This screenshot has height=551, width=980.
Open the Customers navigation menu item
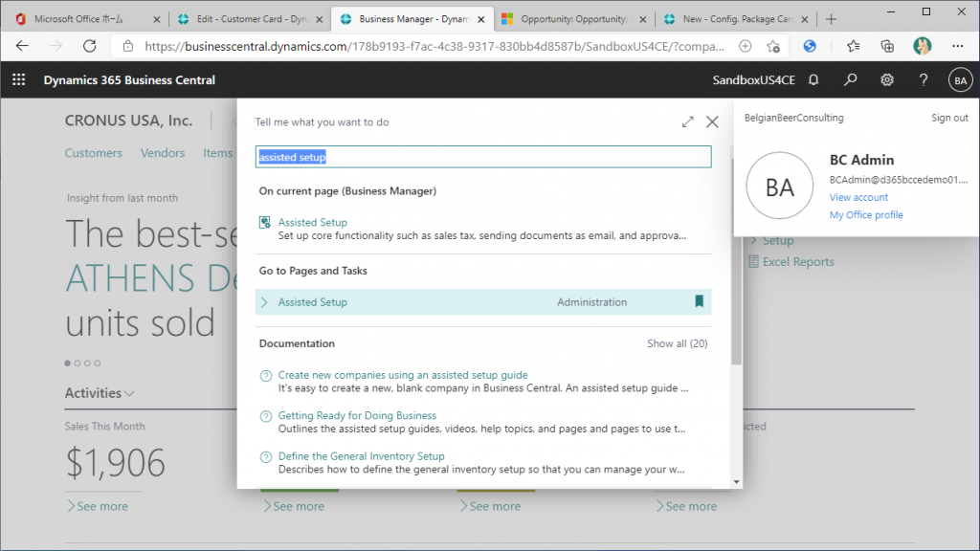point(94,153)
